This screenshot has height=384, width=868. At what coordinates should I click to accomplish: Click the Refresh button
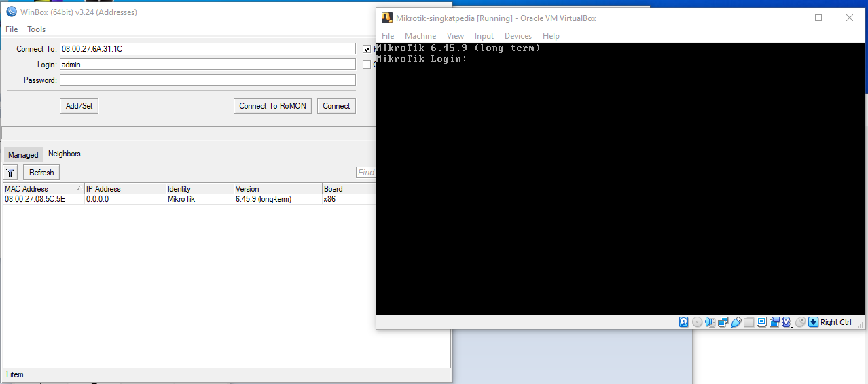[x=41, y=173]
